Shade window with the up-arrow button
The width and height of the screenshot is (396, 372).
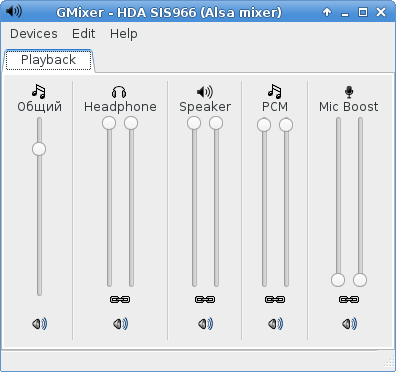(x=327, y=13)
